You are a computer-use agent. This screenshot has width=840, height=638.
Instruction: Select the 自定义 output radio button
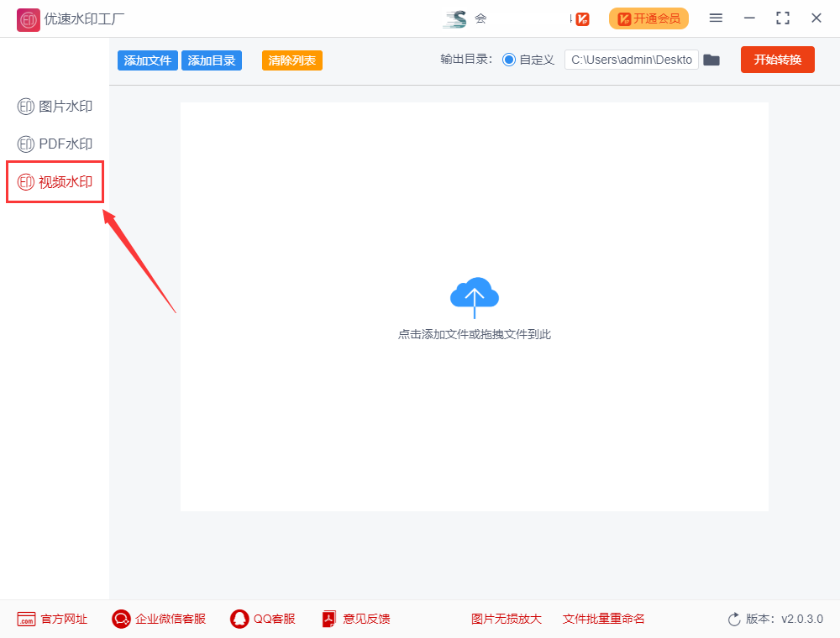(510, 60)
